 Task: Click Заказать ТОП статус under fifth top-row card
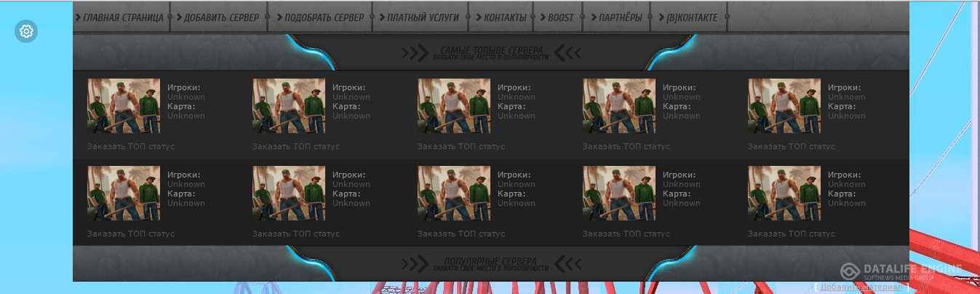pos(792,146)
